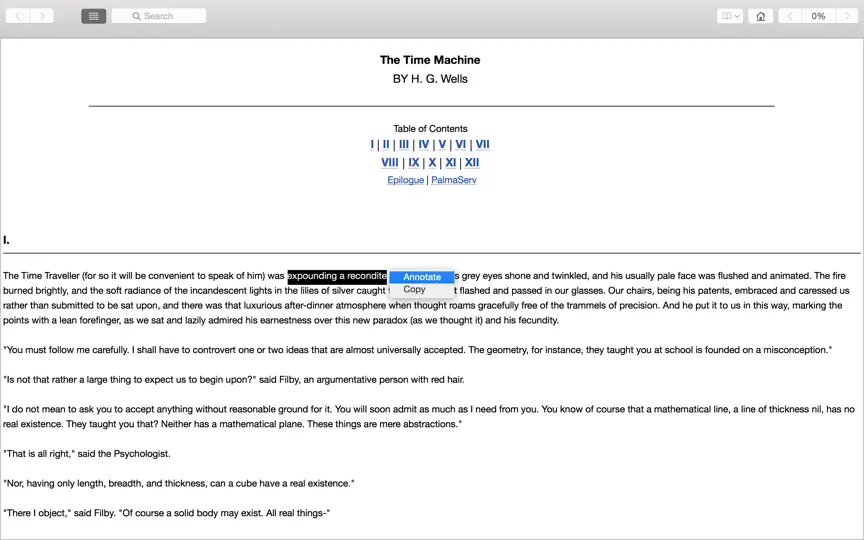This screenshot has width=864, height=540.
Task: Choose Annotate from the context menu
Action: coord(422,277)
